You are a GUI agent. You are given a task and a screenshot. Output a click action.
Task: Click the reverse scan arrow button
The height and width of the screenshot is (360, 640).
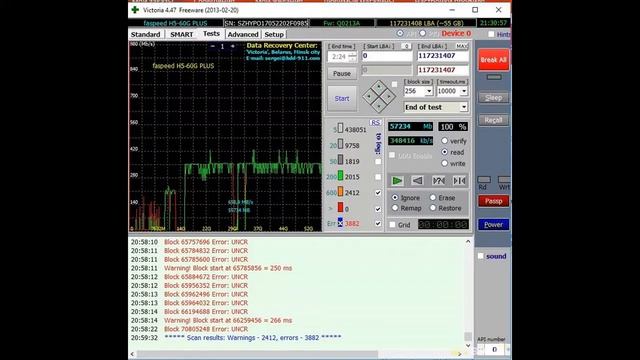pyautogui.click(x=418, y=180)
